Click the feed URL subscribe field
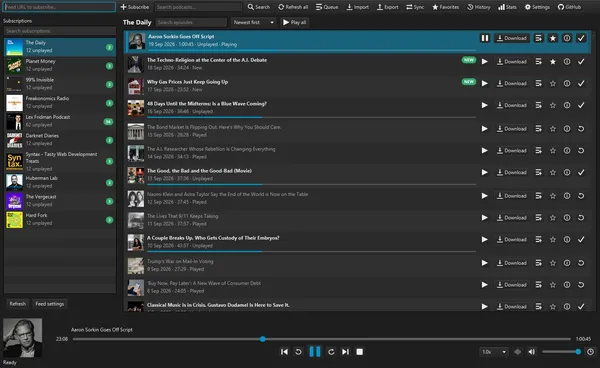 [59, 7]
